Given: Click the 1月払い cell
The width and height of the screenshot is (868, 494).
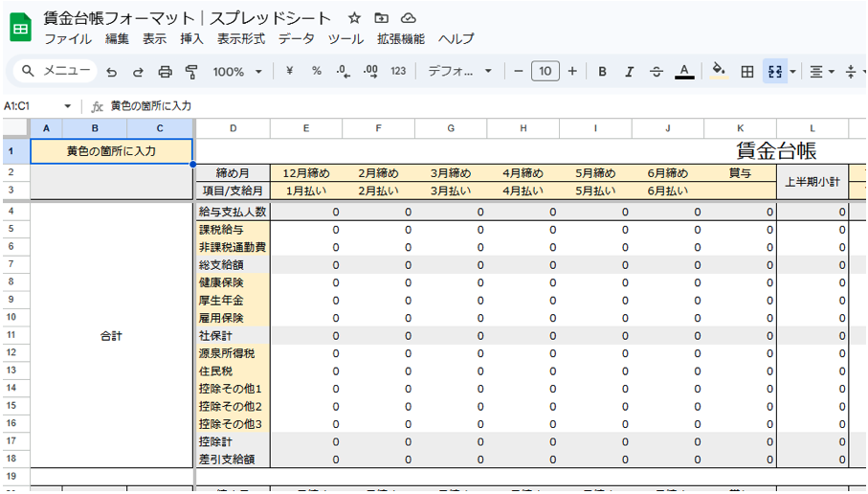Looking at the screenshot, I should [x=306, y=191].
